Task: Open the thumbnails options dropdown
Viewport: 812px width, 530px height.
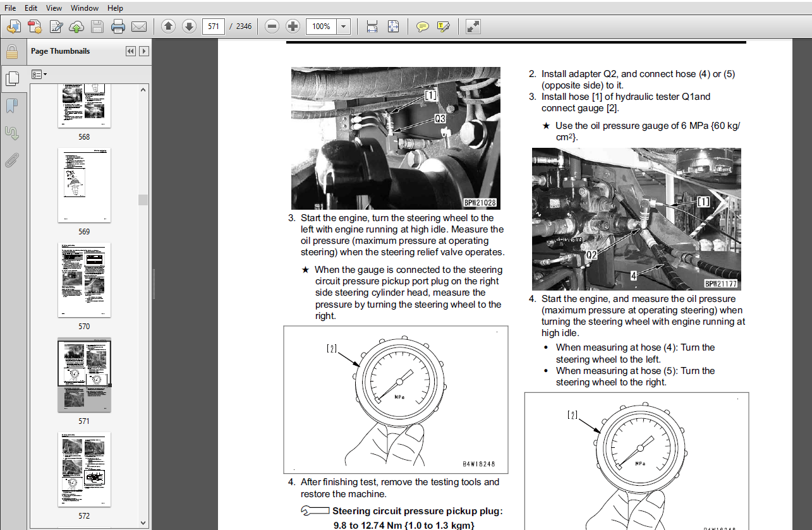Action: [x=39, y=75]
